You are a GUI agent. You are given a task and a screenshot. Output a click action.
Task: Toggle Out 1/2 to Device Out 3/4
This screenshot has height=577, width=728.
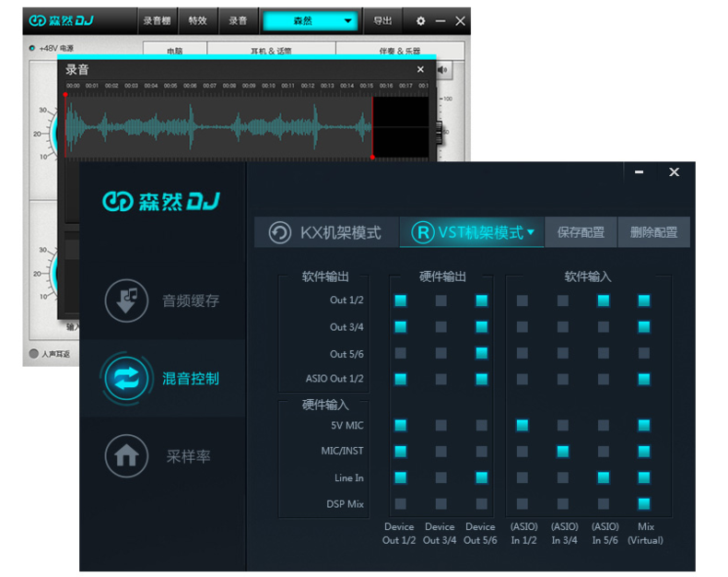[x=441, y=300]
